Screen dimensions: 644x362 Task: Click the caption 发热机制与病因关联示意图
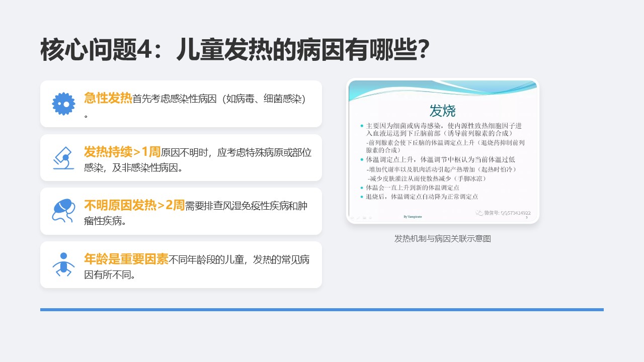pos(443,239)
